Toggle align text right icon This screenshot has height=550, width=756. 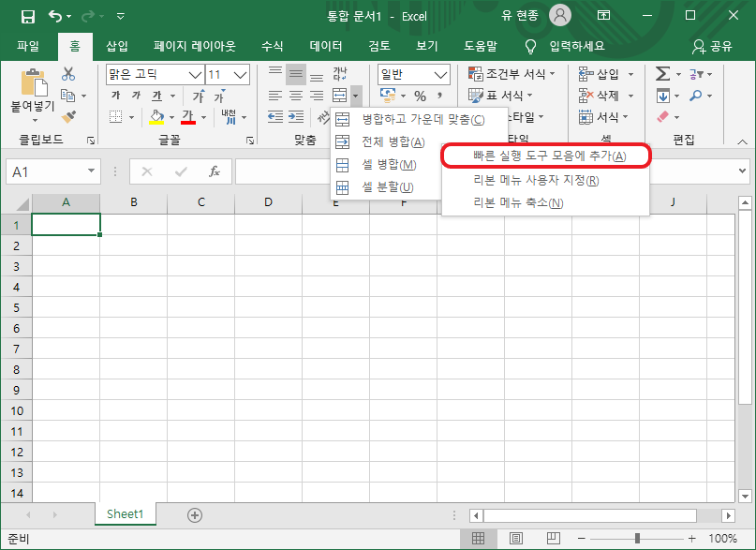pos(317,96)
